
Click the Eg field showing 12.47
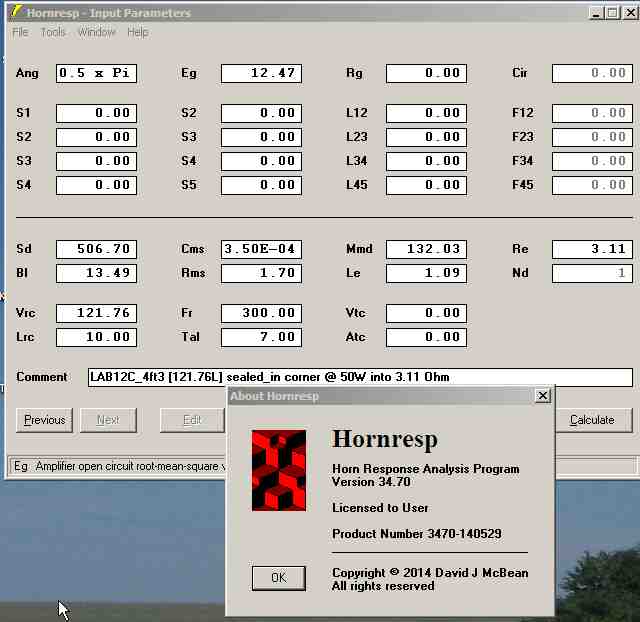[x=261, y=73]
